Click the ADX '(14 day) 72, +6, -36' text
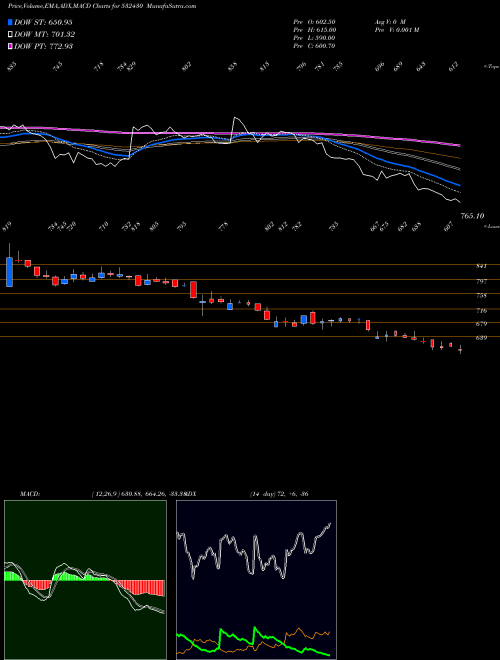This screenshot has width=500, height=660. [279, 494]
